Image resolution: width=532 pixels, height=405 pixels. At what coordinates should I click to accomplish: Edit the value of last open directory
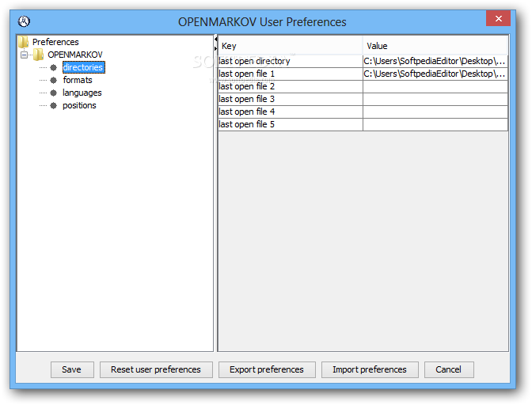click(x=435, y=61)
